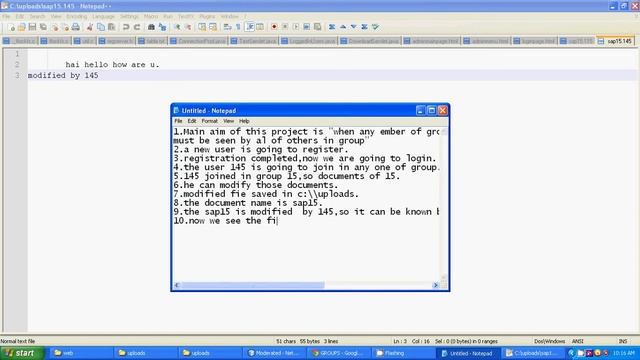Click the Windows start button
Screen dimensions: 640x360
pos(22,353)
